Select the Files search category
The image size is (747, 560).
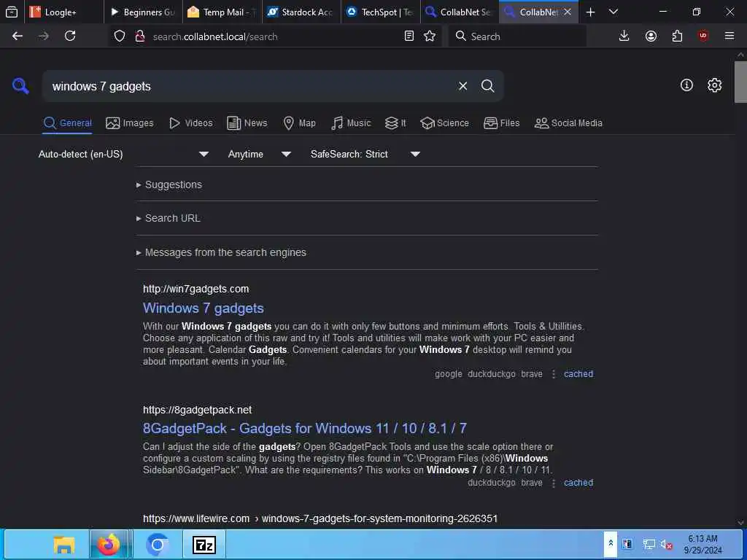coord(501,123)
